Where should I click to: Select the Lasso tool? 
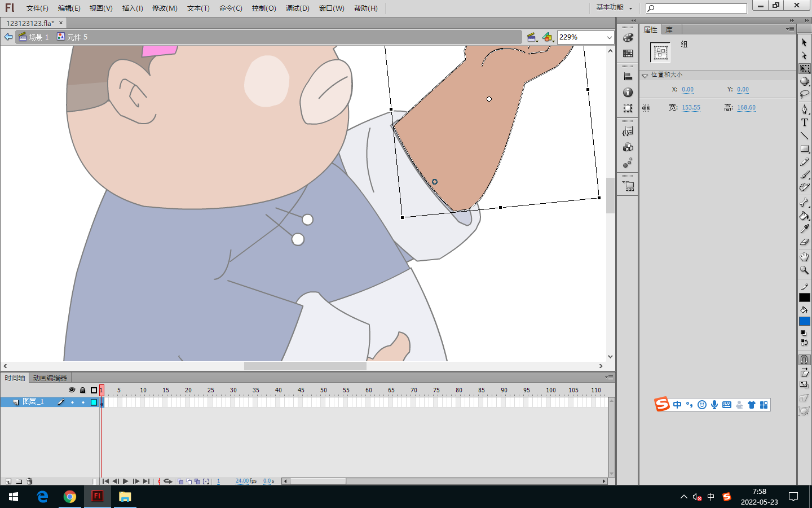coord(805,94)
